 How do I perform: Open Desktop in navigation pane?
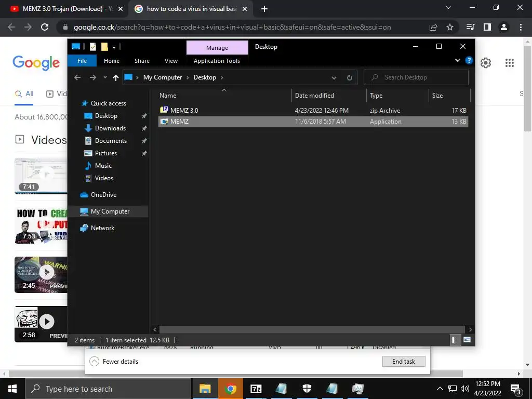(x=106, y=116)
